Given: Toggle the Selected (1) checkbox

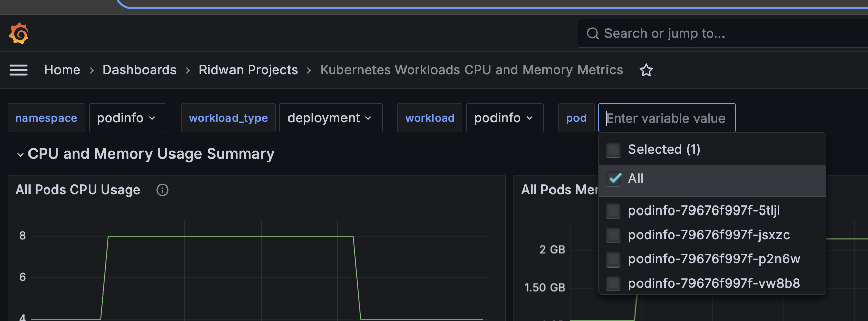Looking at the screenshot, I should coord(614,150).
